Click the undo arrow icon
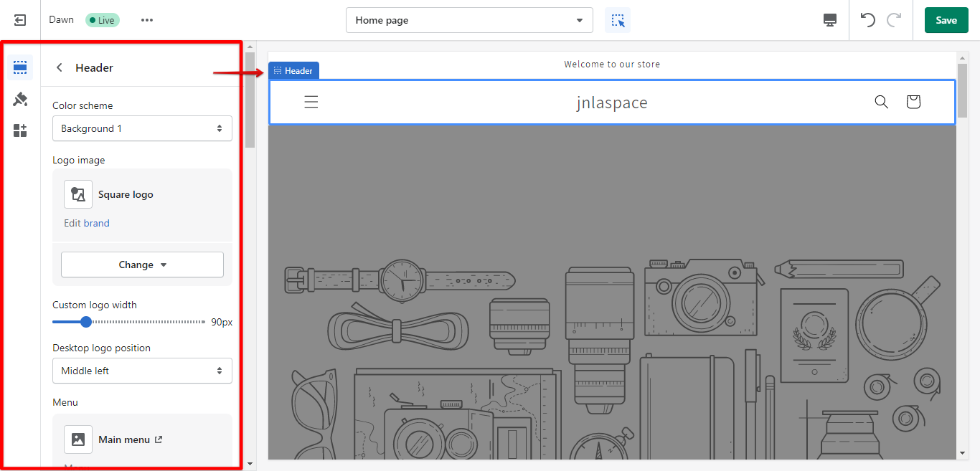Image resolution: width=980 pixels, height=471 pixels. [x=868, y=20]
